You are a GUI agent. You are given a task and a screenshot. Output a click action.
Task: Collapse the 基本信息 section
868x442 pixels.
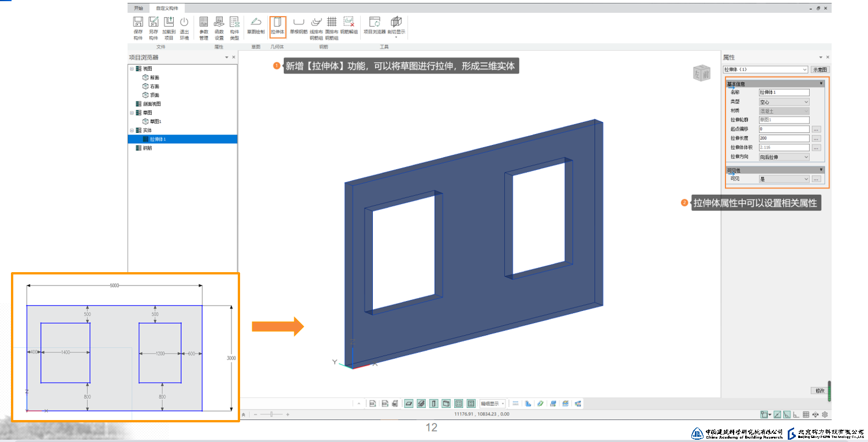(821, 84)
